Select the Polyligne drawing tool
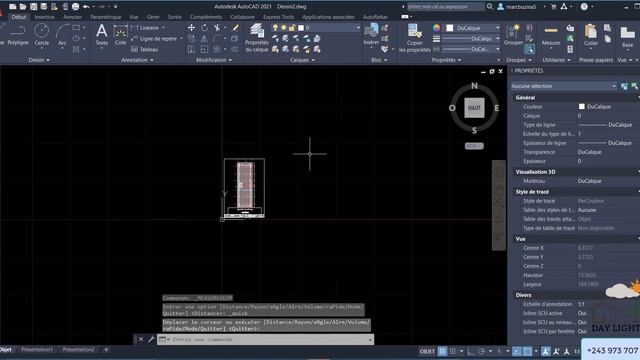 tap(18, 35)
